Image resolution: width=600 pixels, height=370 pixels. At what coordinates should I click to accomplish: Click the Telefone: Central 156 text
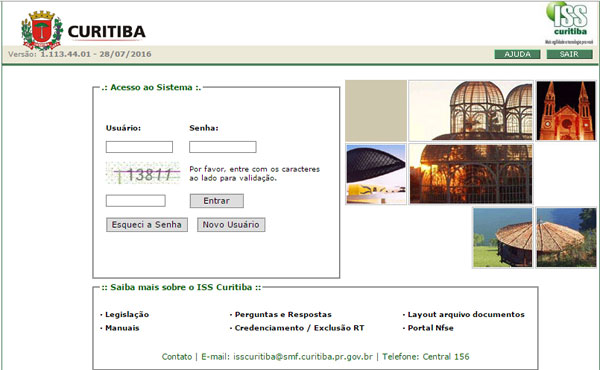(x=426, y=357)
